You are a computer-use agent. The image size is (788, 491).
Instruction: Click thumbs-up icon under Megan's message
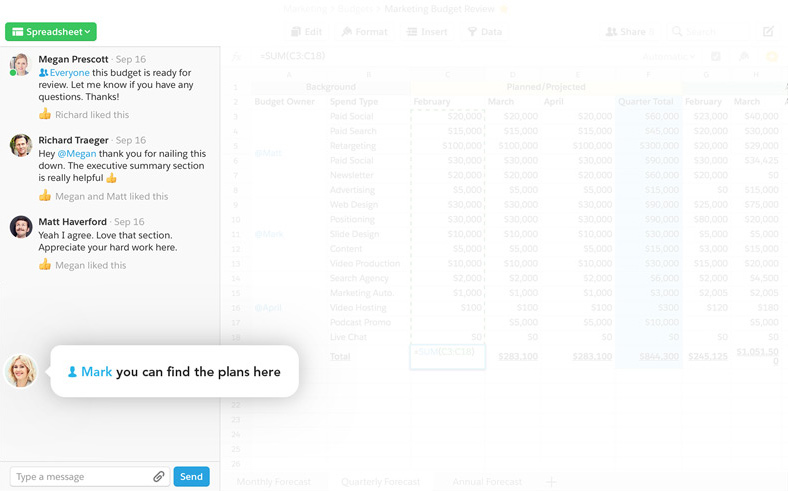coord(45,115)
